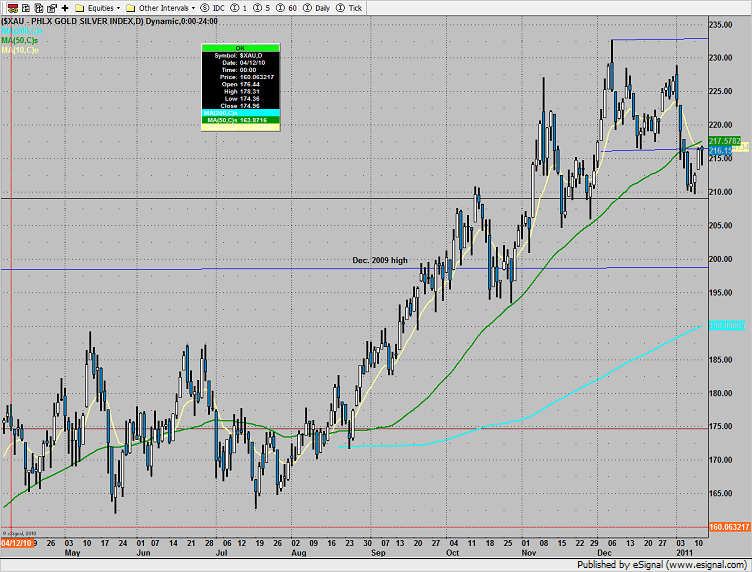Open the Equities dropdown
Screen dimensions: 752x572
tap(104, 8)
